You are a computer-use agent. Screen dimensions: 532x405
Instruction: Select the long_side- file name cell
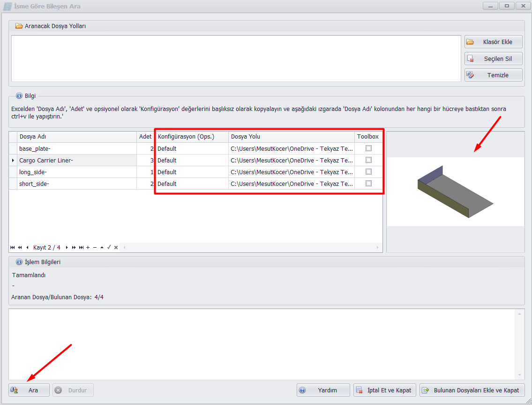pyautogui.click(x=77, y=172)
